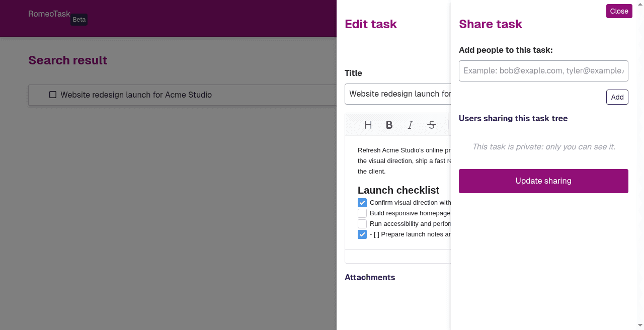Click 'This task is private' notice text
This screenshot has width=644, height=330.
point(543,147)
